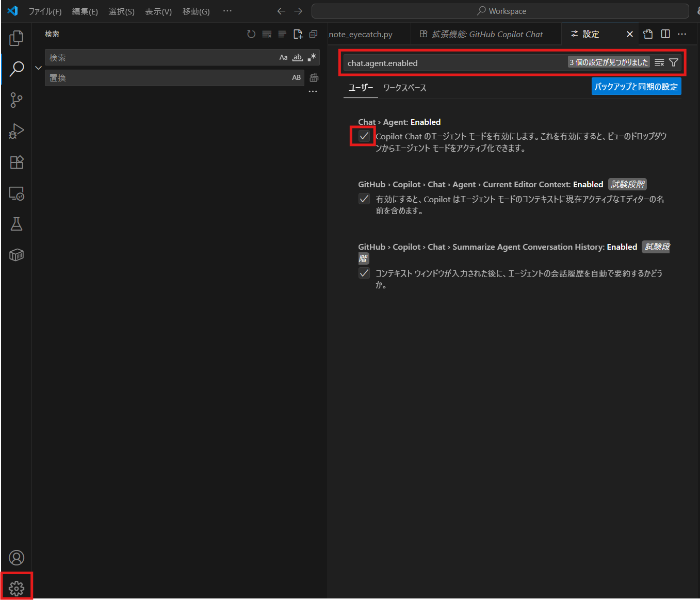Select the Search view icon
Viewport: 700px width, 600px height.
(17, 69)
